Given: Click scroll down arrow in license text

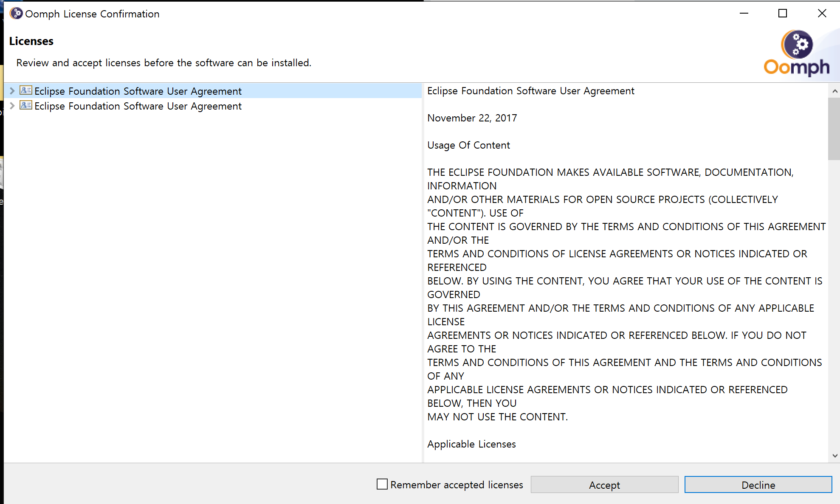Looking at the screenshot, I should click(834, 456).
